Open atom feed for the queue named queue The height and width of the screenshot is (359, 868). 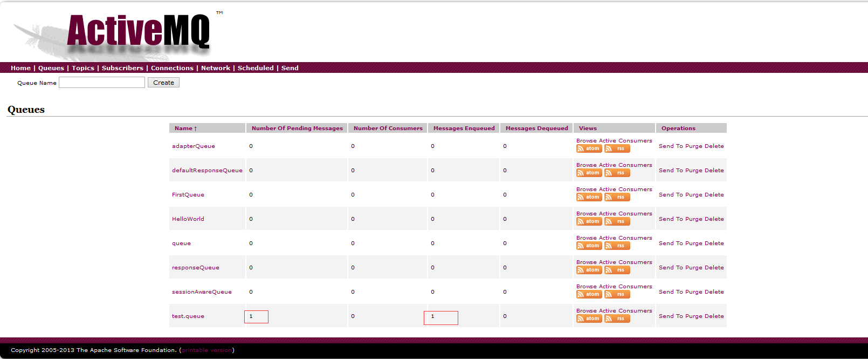pyautogui.click(x=589, y=246)
